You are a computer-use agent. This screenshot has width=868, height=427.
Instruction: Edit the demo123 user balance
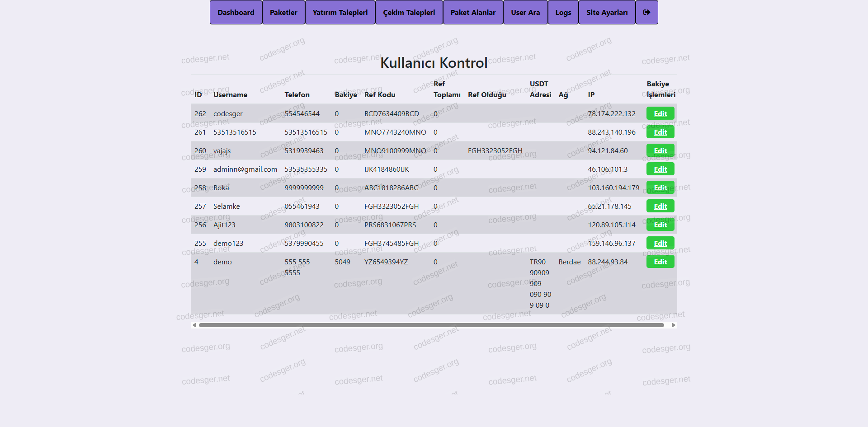click(660, 243)
